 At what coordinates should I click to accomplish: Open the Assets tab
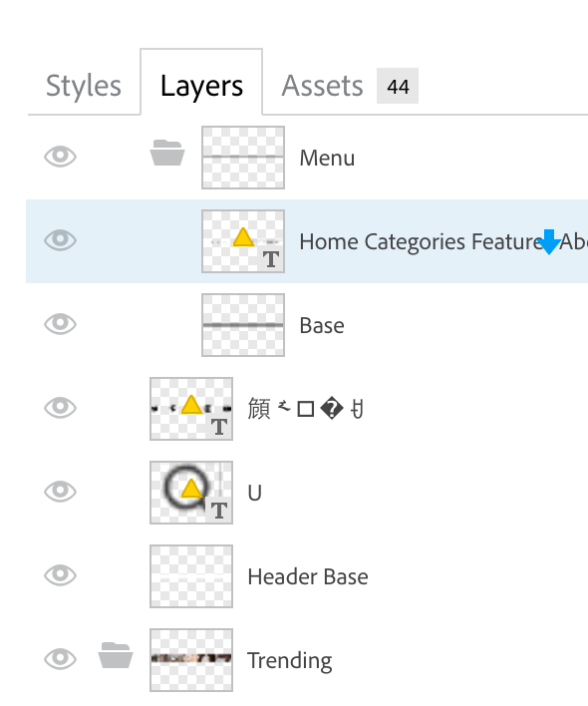[x=322, y=86]
